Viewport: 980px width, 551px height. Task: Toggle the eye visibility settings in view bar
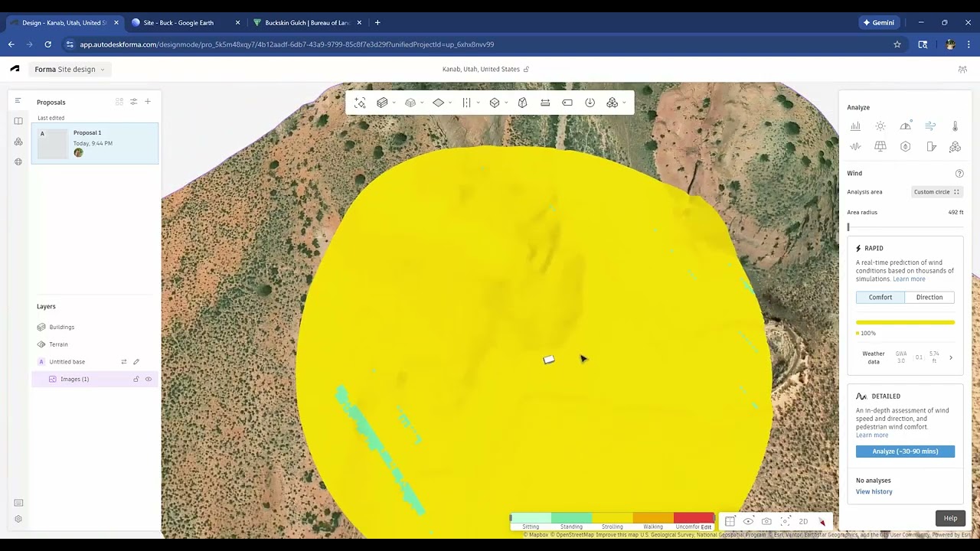pyautogui.click(x=749, y=521)
